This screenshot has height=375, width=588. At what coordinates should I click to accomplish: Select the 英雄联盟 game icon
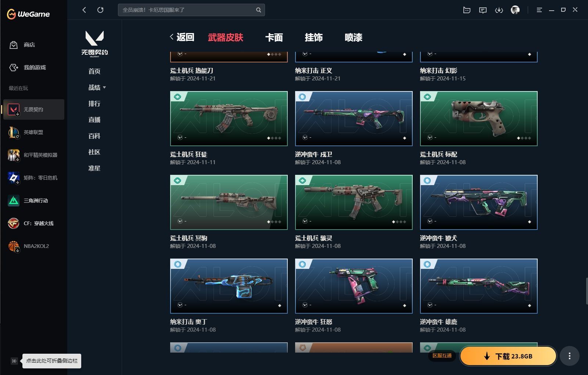pyautogui.click(x=14, y=132)
